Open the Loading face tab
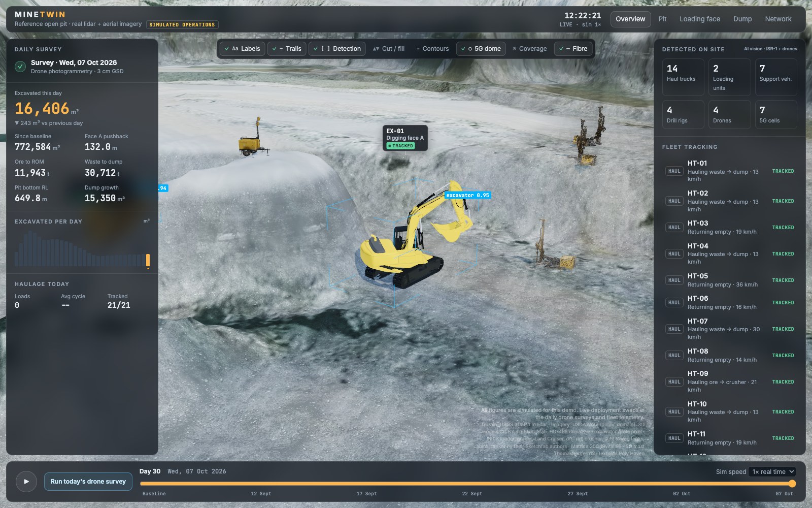This screenshot has width=812, height=508. [x=700, y=19]
